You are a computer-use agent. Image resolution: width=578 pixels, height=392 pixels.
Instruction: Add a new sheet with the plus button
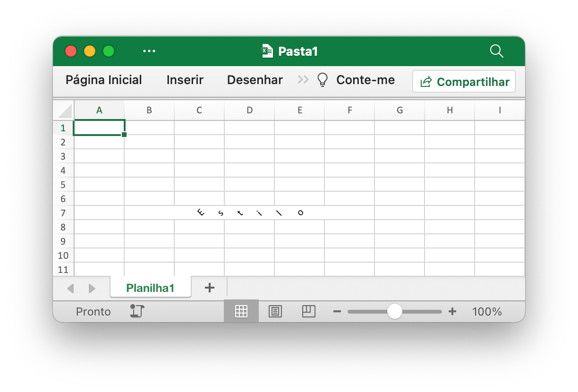coord(209,288)
